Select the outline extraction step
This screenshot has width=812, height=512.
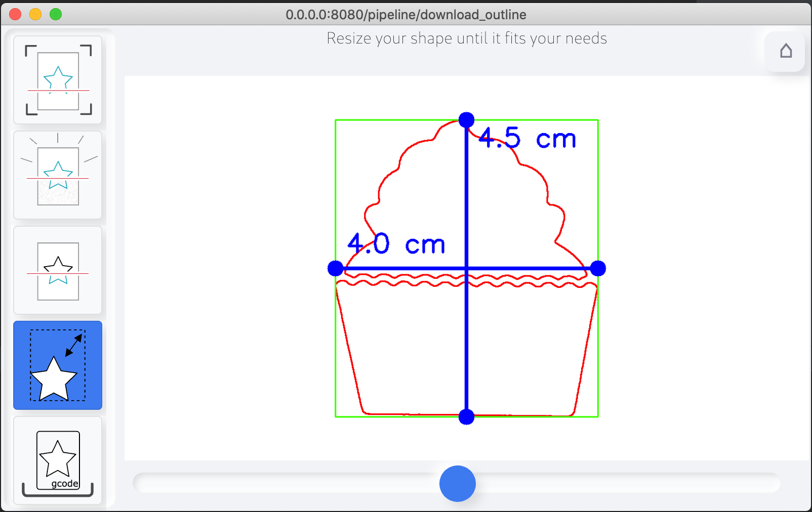(58, 269)
